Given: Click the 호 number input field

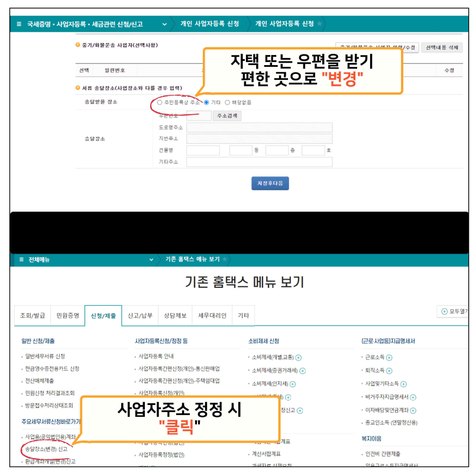Looking at the screenshot, I should point(313,151).
